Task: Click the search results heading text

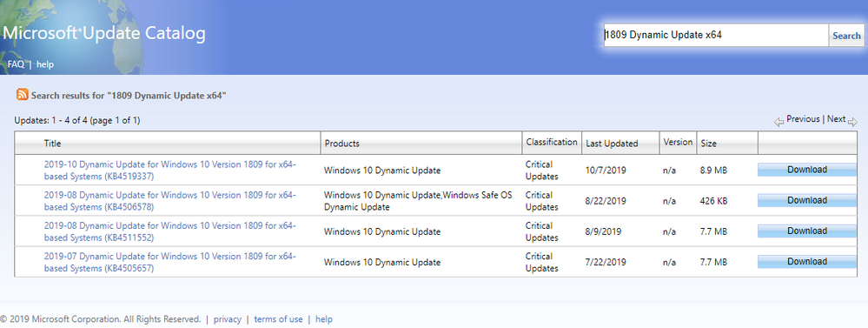Action: coord(129,96)
